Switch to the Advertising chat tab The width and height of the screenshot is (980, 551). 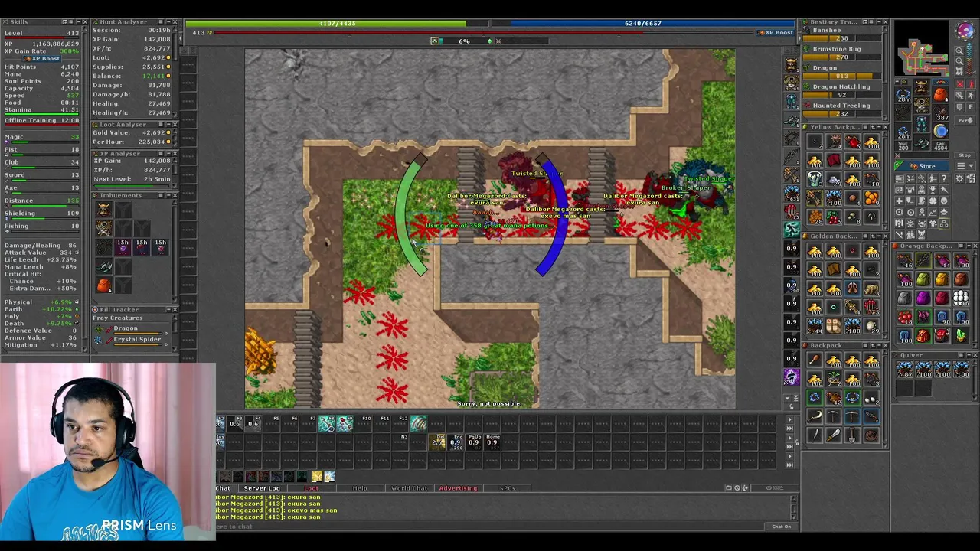pyautogui.click(x=458, y=488)
